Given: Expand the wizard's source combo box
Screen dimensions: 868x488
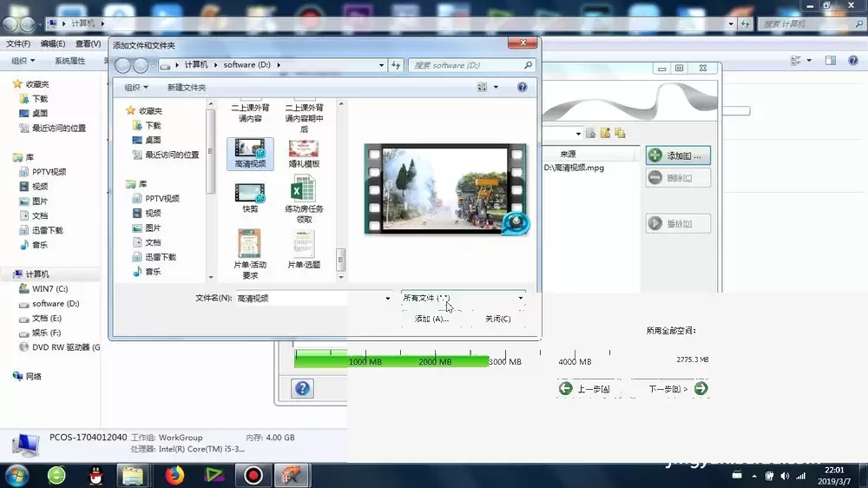Looking at the screenshot, I should pos(578,134).
